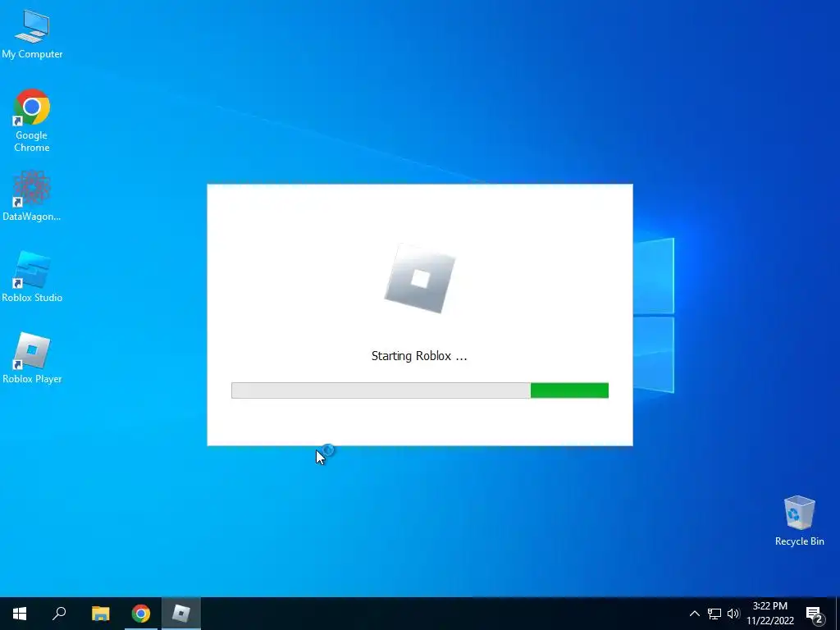840x630 pixels.
Task: Show hidden system tray icons
Action: click(694, 614)
